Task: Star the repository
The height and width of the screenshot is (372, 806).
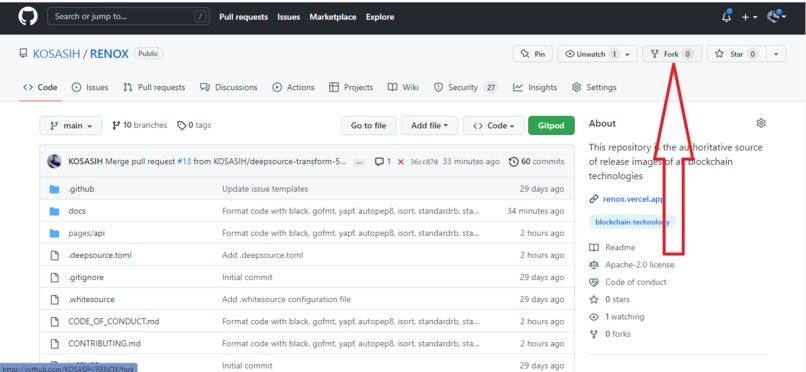Action: point(736,54)
